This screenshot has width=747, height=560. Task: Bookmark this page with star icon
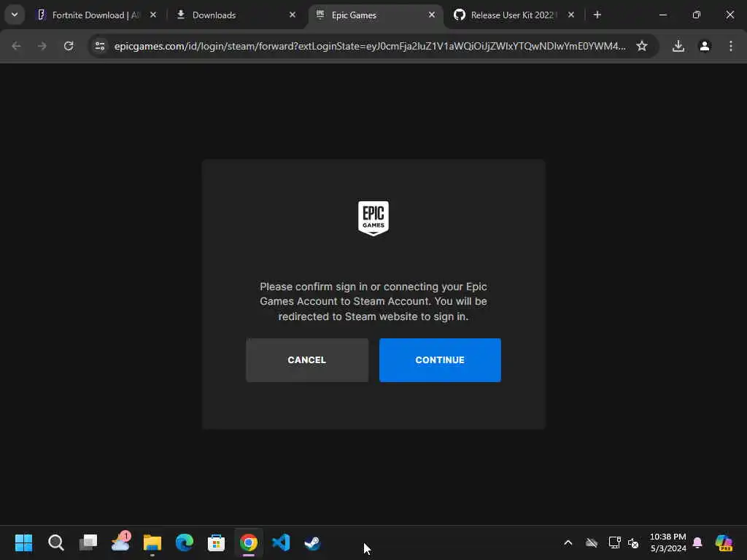pos(642,46)
